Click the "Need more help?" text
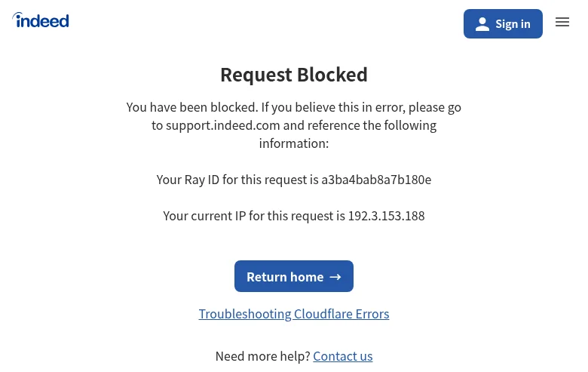Viewport: 588px width, 372px height. point(263,356)
